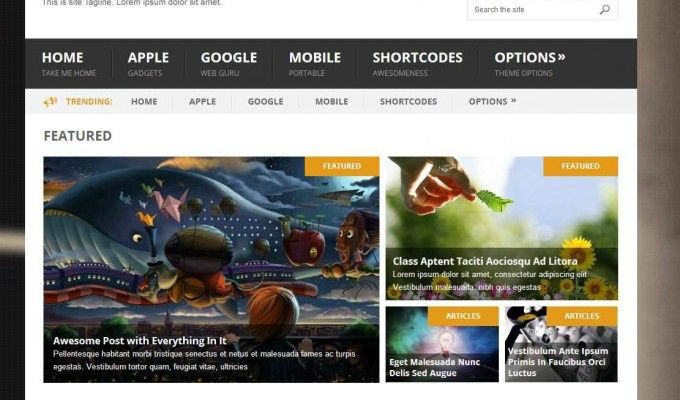Expand the Options main menu arrow
This screenshot has width=680, height=400.
562,57
